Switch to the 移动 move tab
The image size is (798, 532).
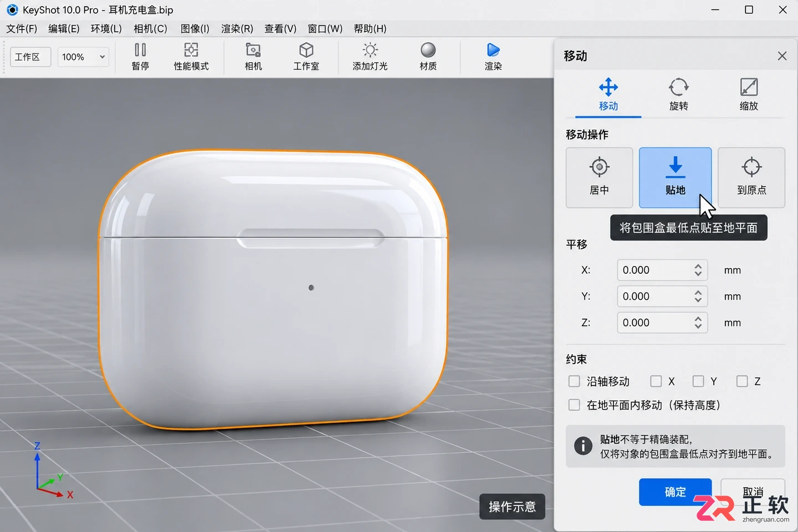608,95
